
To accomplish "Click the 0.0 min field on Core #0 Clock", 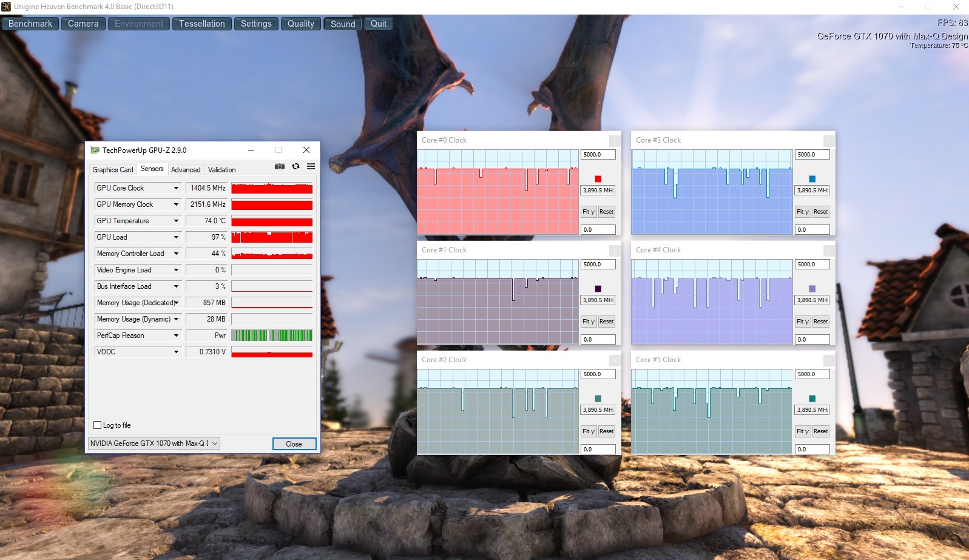I will click(x=598, y=230).
